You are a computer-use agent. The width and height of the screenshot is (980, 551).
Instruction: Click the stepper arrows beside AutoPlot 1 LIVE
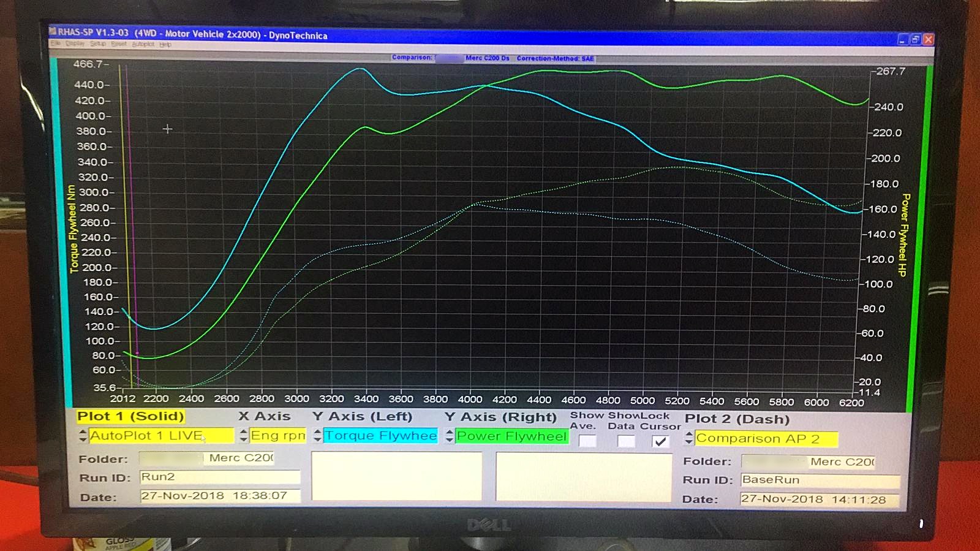(x=83, y=436)
